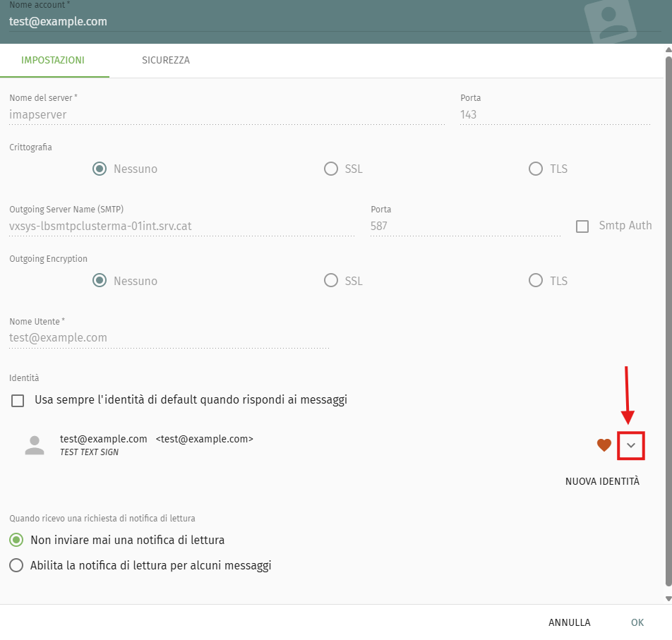The image size is (672, 640).
Task: Check always use default identity option
Action: pyautogui.click(x=18, y=401)
